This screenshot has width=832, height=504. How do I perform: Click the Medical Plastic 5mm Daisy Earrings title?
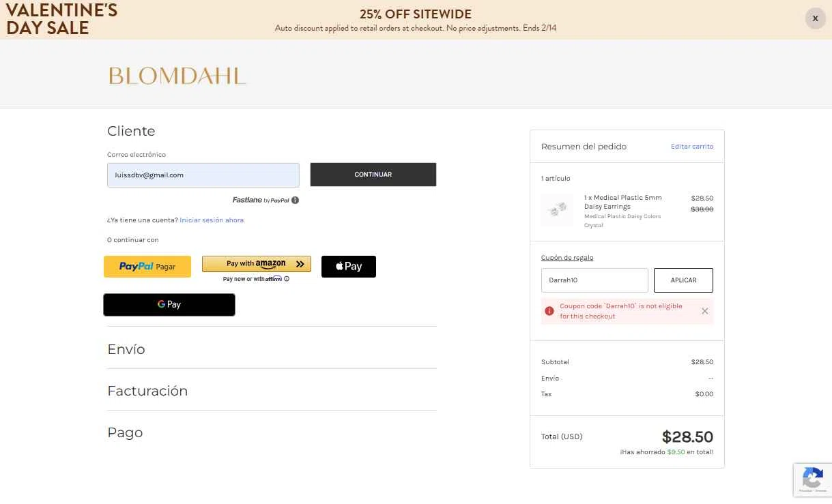pos(623,202)
